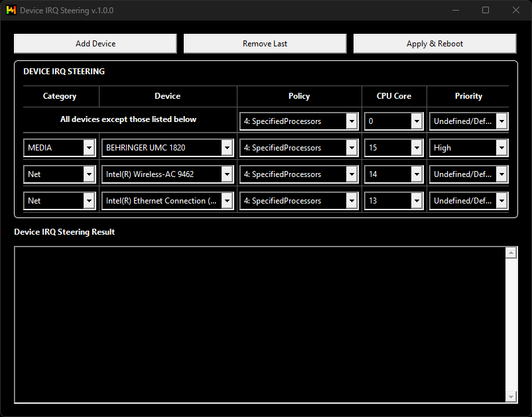Open Category dropdown for Wireless-AC 9462 row
The image size is (532, 417).
[x=60, y=174]
